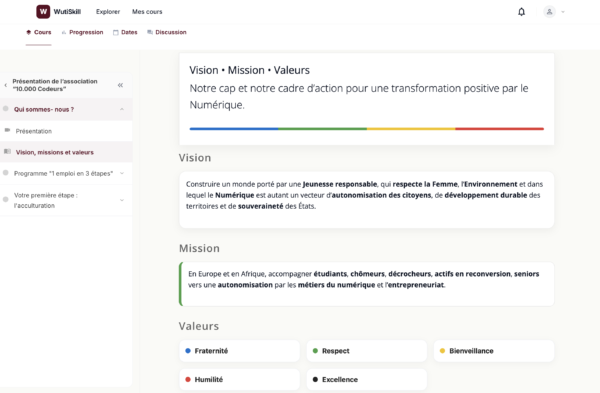600x393 pixels.
Task: Click the red dot beside Humilité
Action: (188, 380)
